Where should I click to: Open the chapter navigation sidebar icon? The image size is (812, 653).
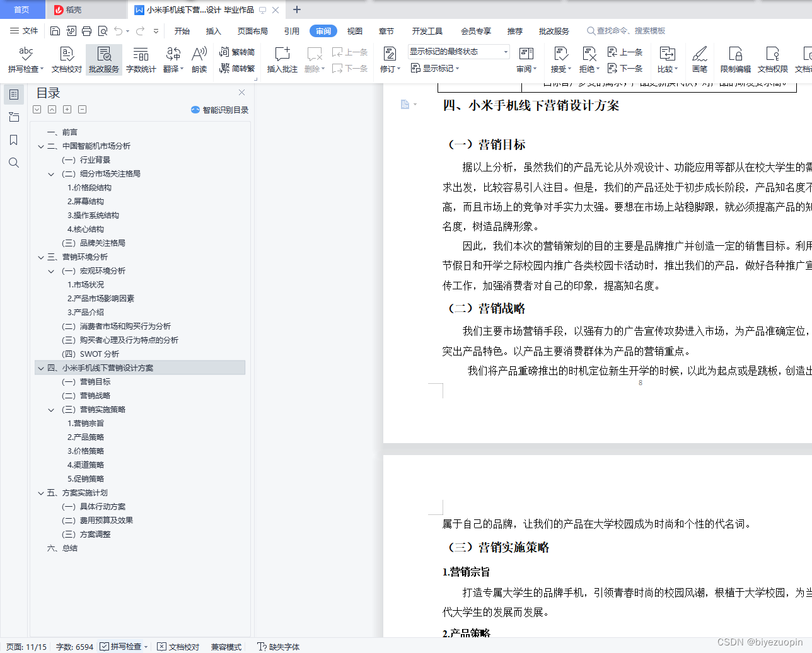[14, 117]
